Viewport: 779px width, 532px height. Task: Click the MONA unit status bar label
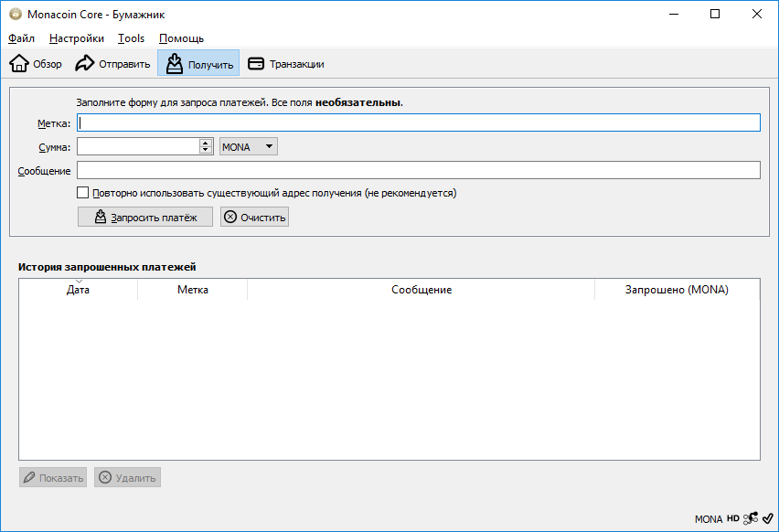(709, 519)
